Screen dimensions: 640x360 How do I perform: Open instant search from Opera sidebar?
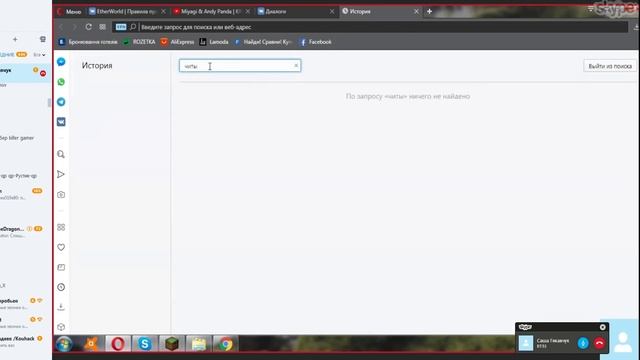point(61,154)
